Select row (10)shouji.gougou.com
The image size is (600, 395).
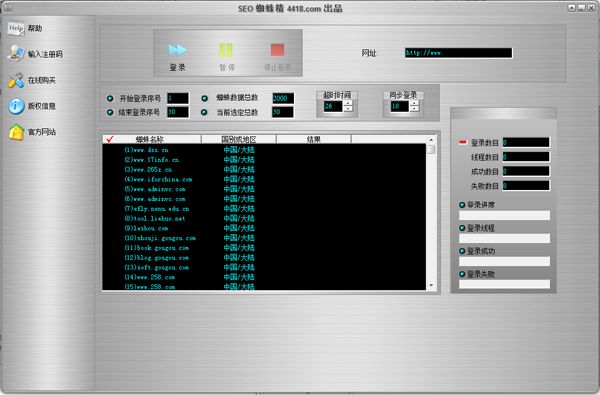tap(264, 238)
